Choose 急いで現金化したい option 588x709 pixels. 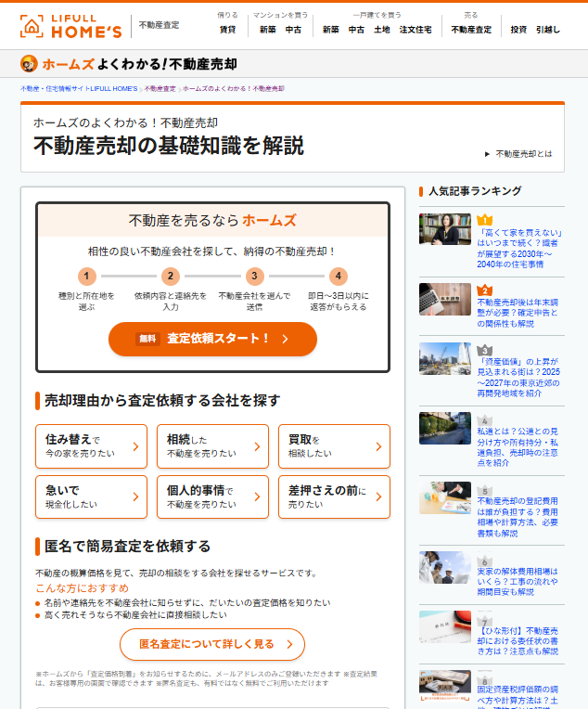(91, 496)
